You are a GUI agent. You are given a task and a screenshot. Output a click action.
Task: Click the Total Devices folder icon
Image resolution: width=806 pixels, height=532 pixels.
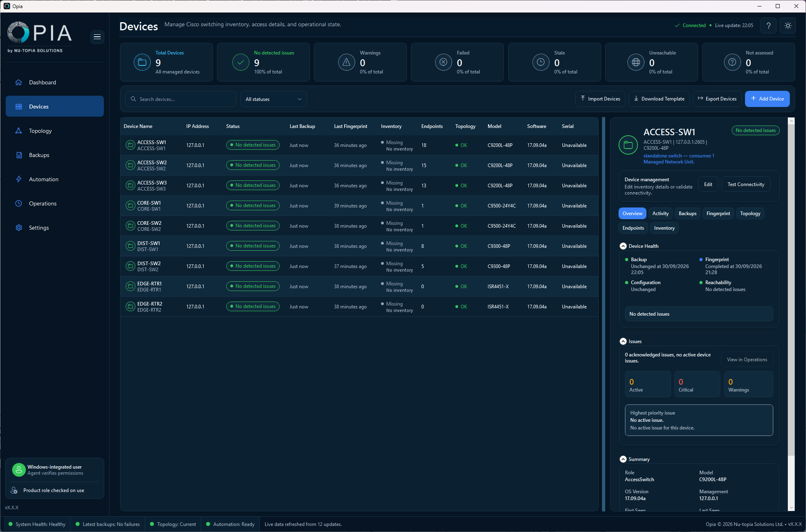142,62
